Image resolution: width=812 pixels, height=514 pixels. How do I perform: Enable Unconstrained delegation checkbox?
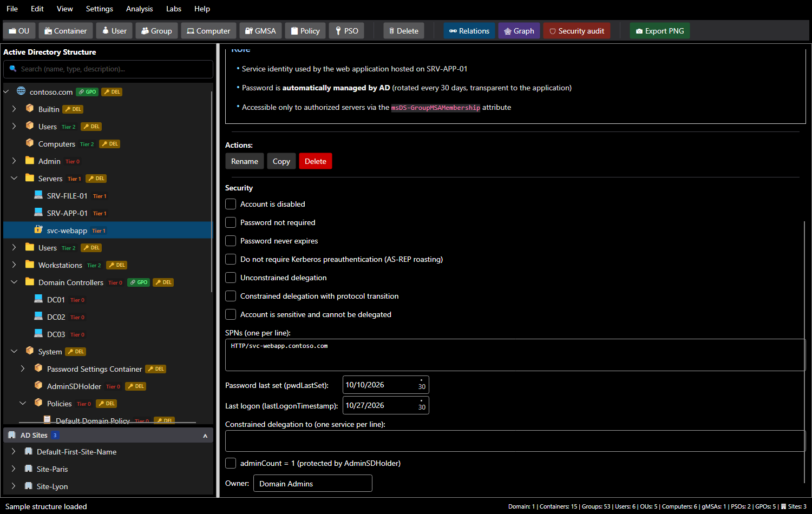(231, 278)
